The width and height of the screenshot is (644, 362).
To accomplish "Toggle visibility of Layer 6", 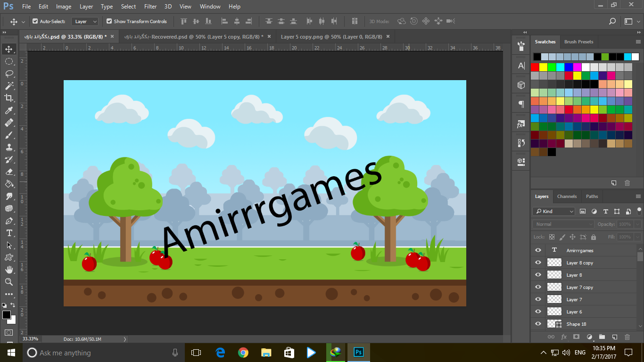I will click(538, 312).
